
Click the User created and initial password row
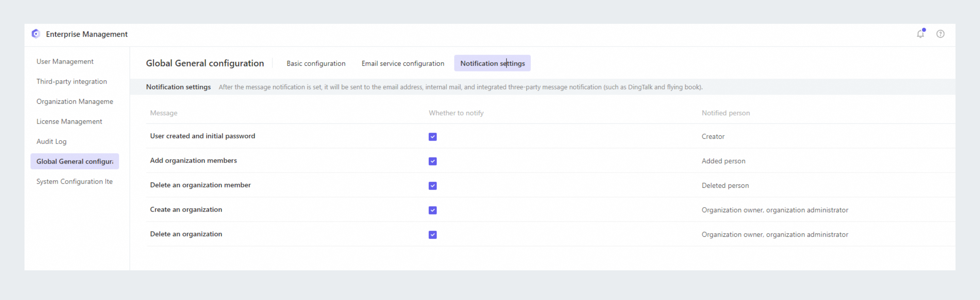click(551, 136)
